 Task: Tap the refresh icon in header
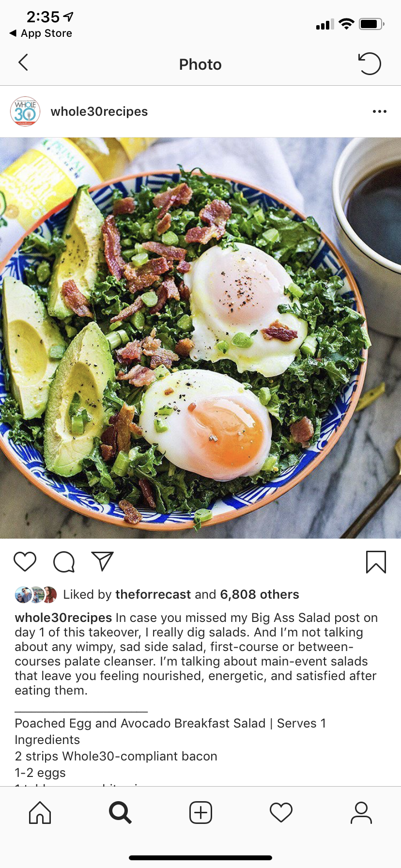370,63
